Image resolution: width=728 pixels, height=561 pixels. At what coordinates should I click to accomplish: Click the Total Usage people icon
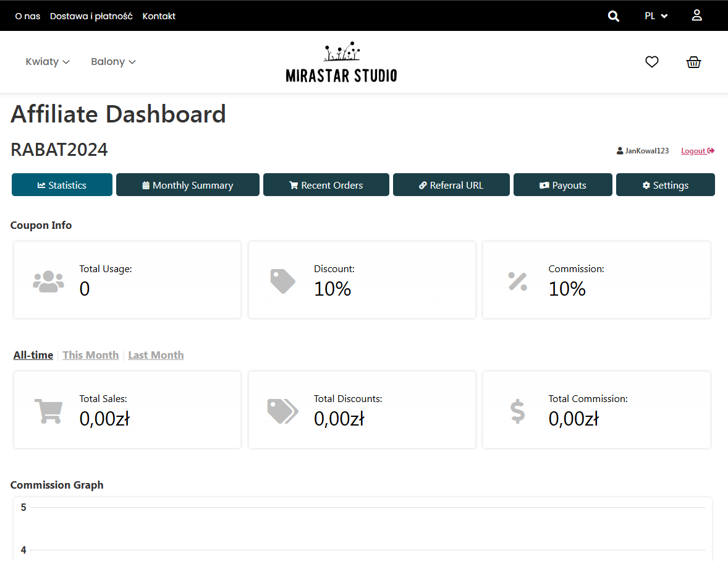(x=48, y=281)
